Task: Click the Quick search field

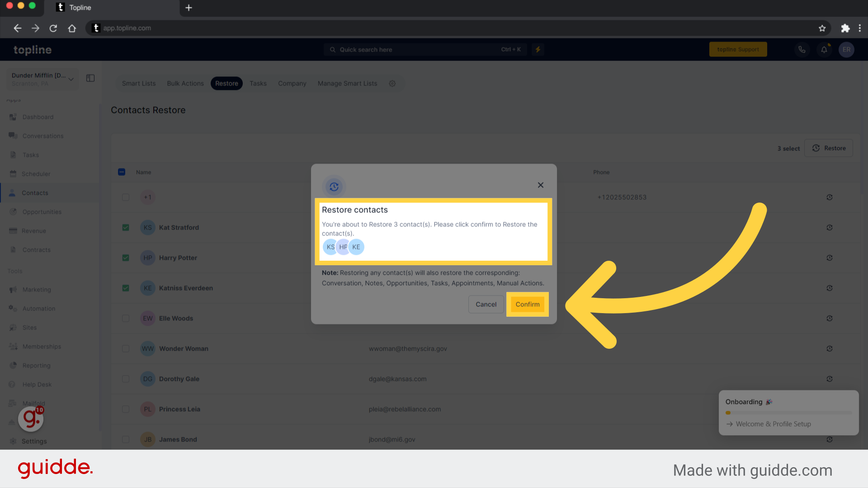Action: coord(425,50)
